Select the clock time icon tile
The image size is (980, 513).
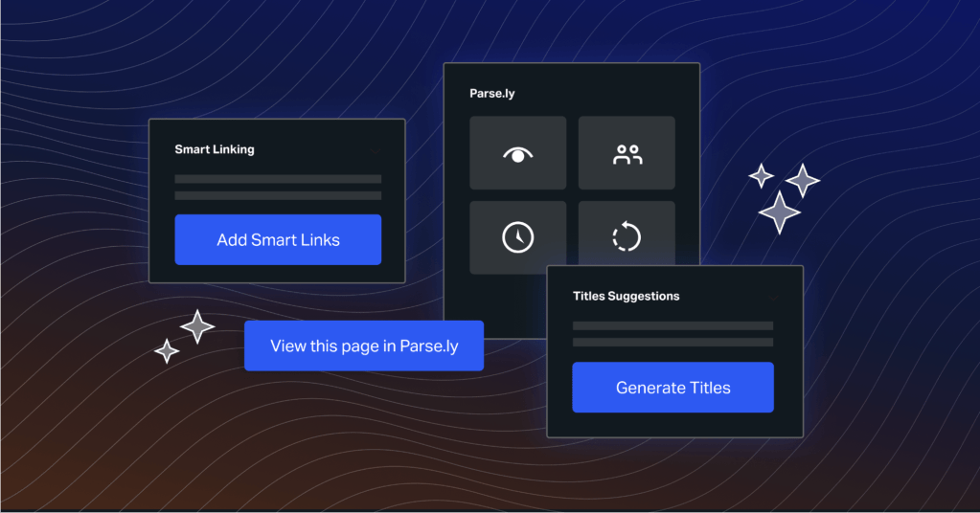point(518,237)
